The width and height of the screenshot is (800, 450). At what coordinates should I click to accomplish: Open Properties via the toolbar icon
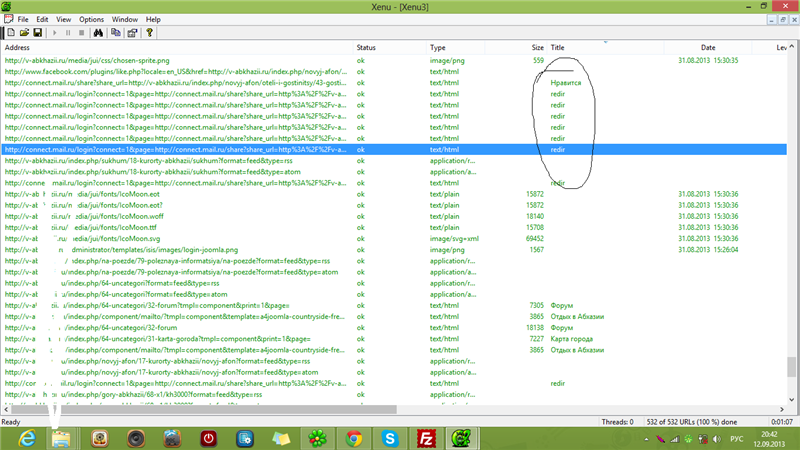(131, 32)
